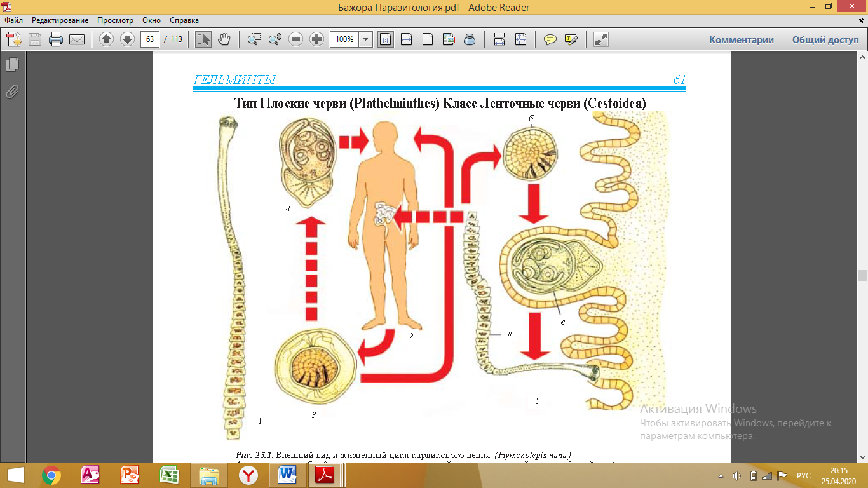This screenshot has height=488, width=868.
Task: Open the Просмотр menu
Action: click(x=115, y=20)
